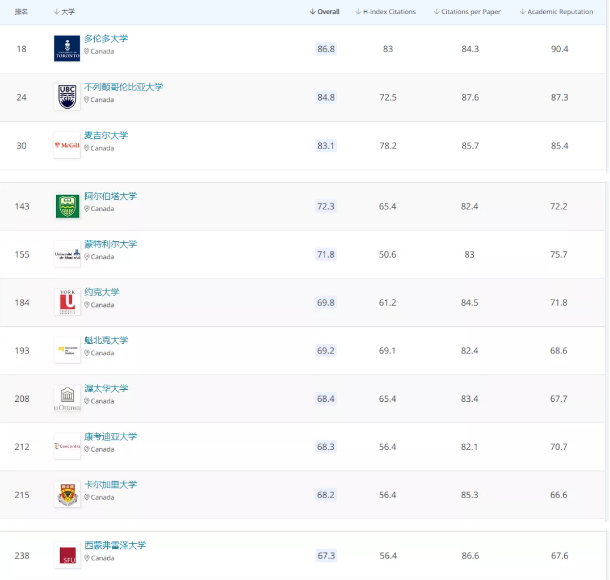Click the Concordia University logo

pyautogui.click(x=67, y=447)
